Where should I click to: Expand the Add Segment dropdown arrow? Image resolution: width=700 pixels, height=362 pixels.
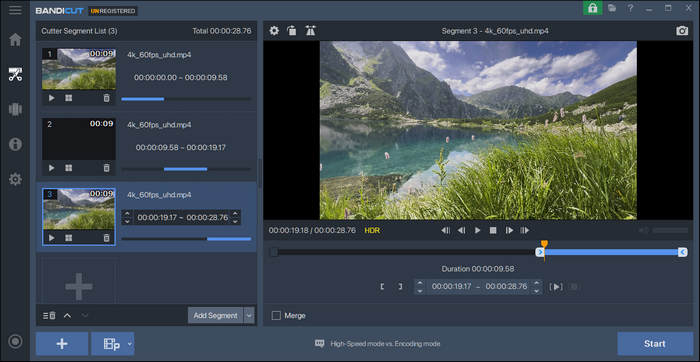point(249,316)
